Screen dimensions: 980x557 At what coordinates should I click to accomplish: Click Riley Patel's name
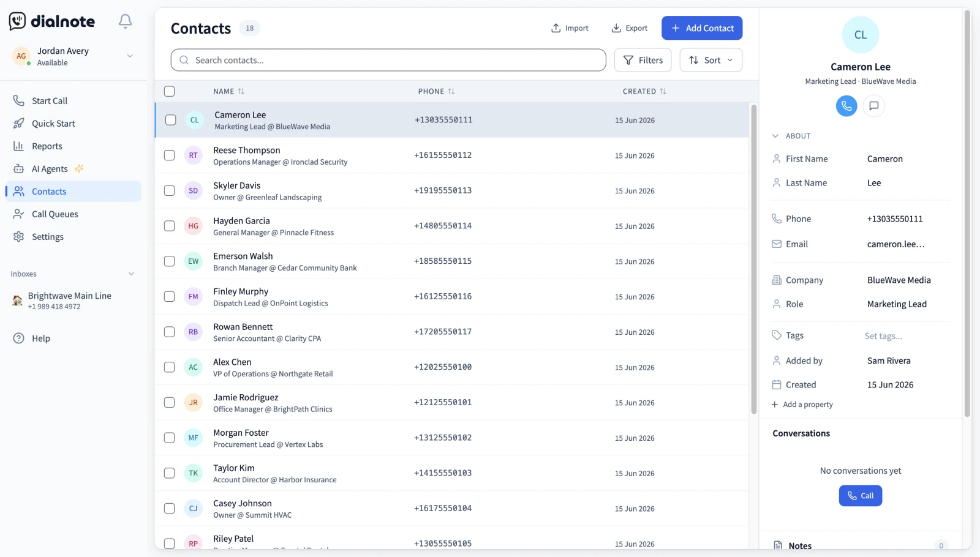[x=233, y=539]
